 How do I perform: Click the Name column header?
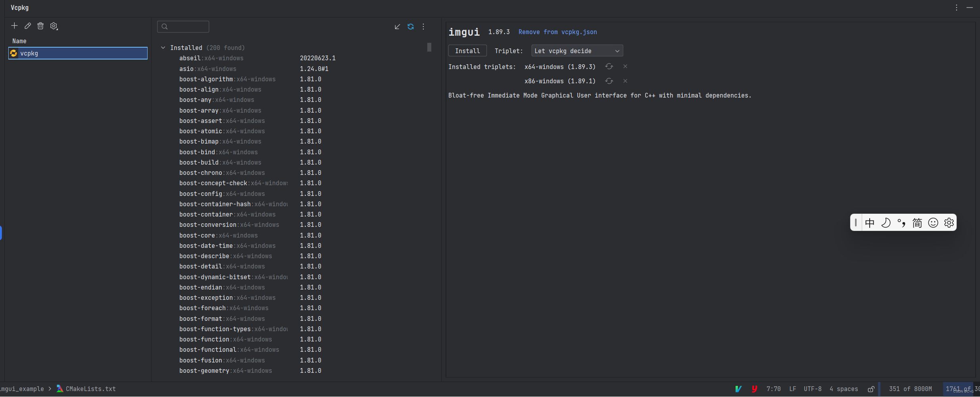19,41
